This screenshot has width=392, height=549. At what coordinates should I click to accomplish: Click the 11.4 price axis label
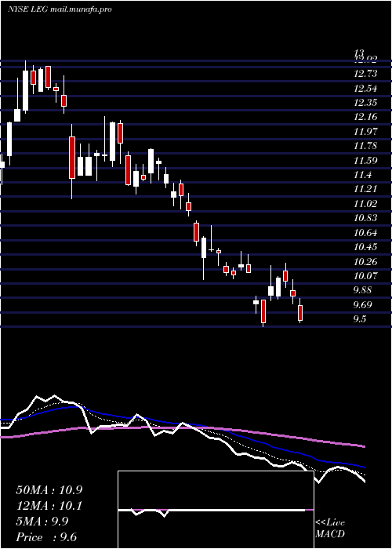tap(362, 175)
